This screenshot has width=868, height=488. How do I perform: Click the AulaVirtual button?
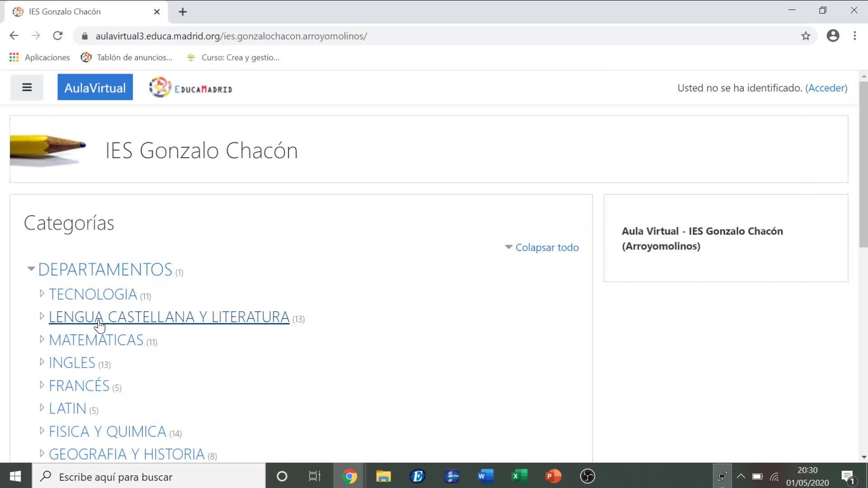click(95, 87)
